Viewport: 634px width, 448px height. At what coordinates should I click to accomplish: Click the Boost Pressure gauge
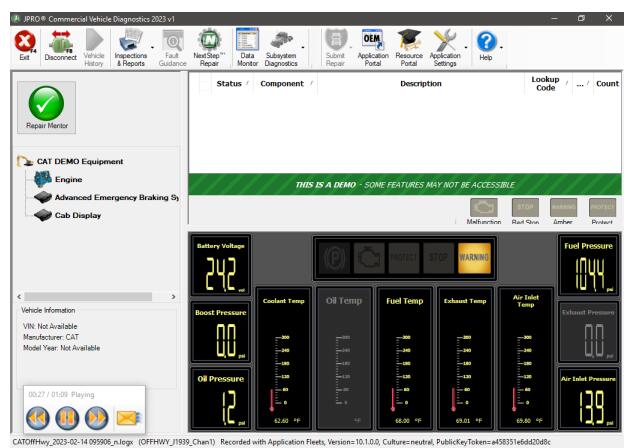pos(221,332)
